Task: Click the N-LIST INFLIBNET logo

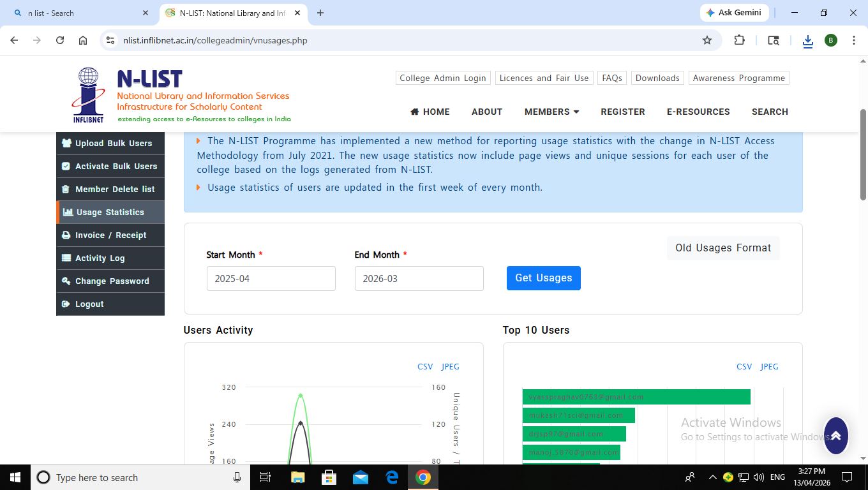Action: (181, 95)
